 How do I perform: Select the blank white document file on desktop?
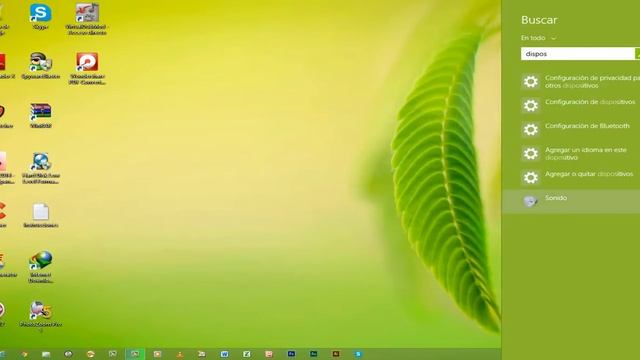[40, 215]
